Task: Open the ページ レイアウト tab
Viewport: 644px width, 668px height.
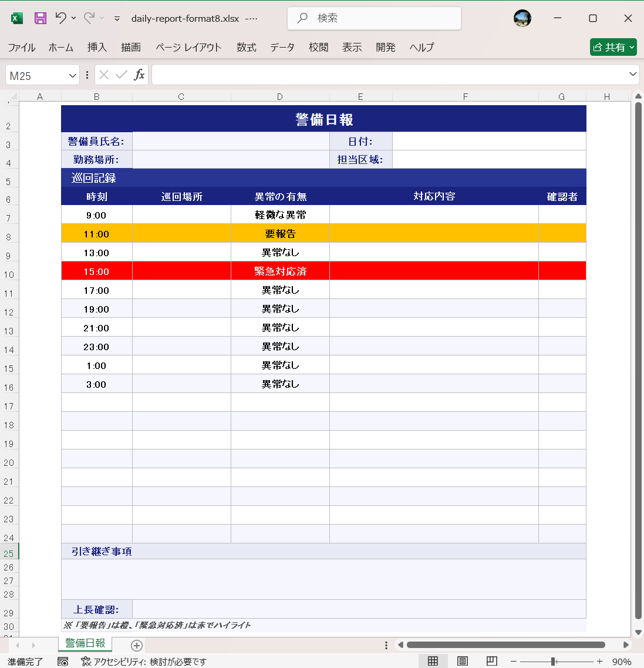Action: point(188,47)
